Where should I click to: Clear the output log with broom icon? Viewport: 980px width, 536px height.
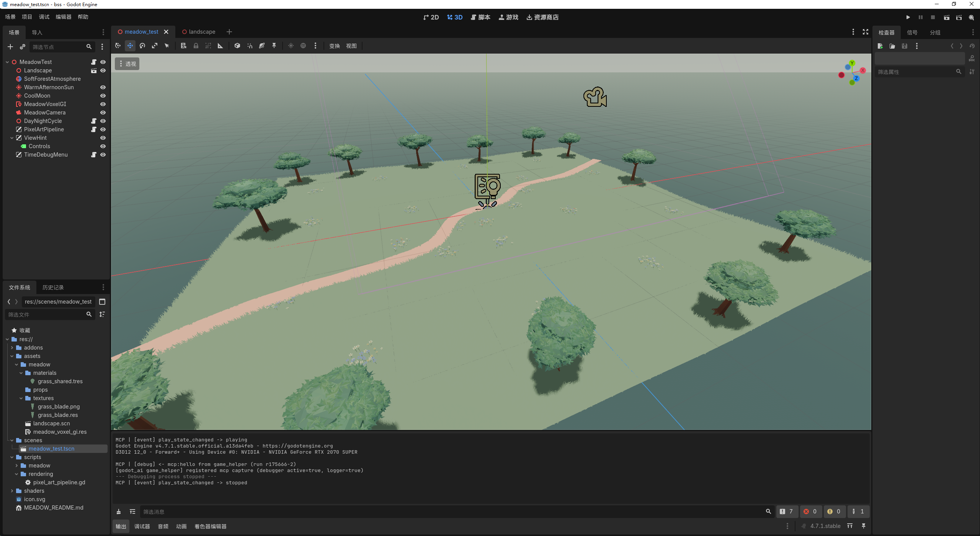[119, 512]
